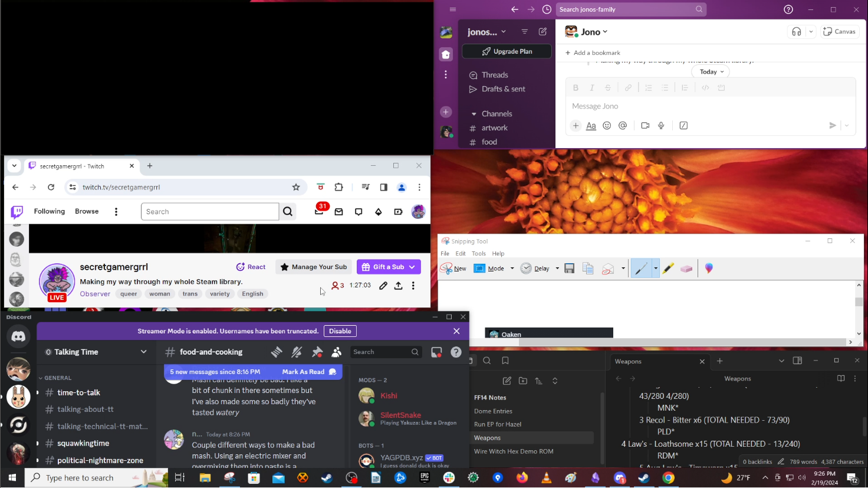
Task: Open the Talking Time server dropdown
Action: [x=143, y=352]
